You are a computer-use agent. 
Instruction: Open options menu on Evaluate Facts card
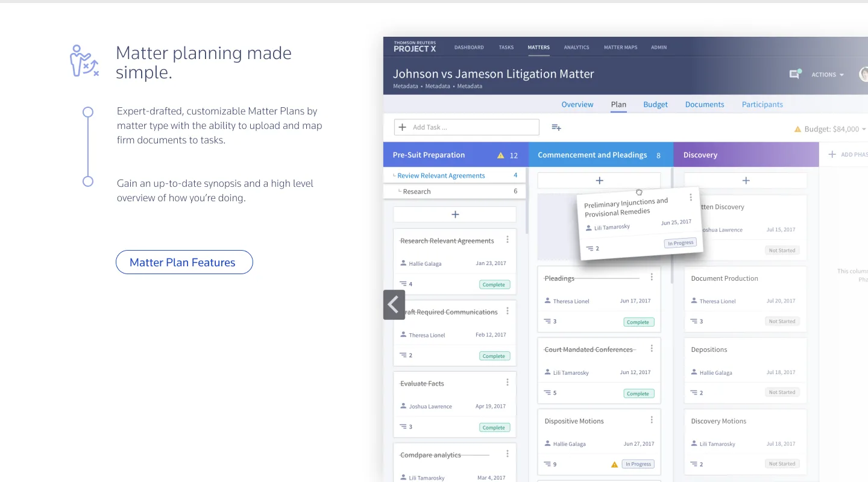click(x=508, y=382)
